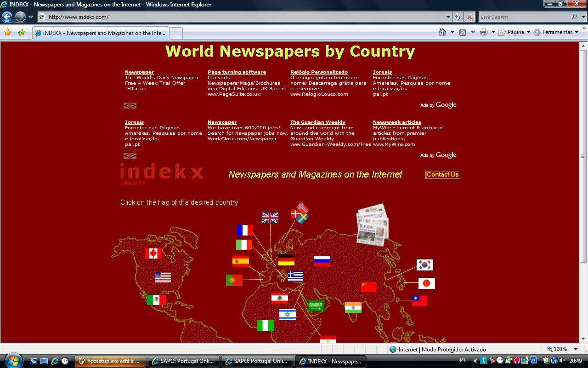Print the page using the printer icon
The width and height of the screenshot is (588, 368).
(x=483, y=32)
